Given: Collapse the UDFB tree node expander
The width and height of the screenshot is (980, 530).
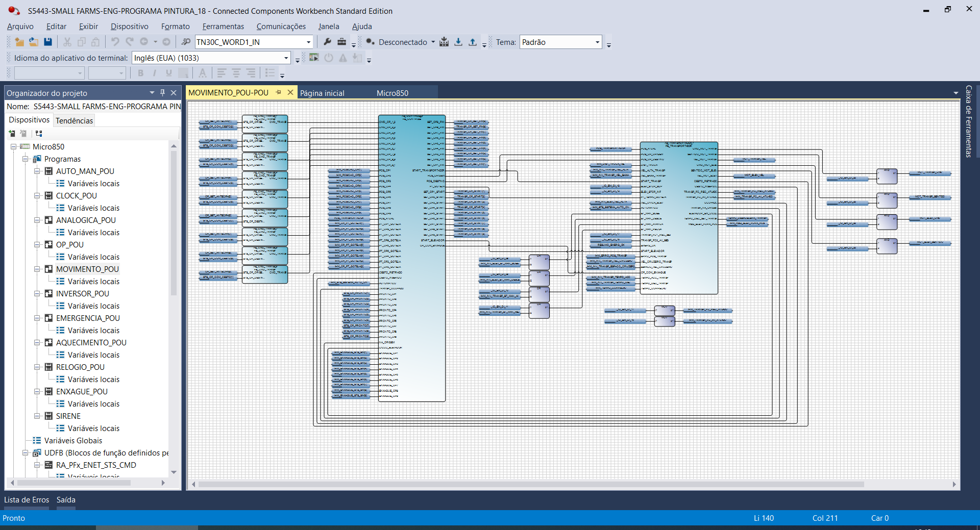Looking at the screenshot, I should [25, 453].
